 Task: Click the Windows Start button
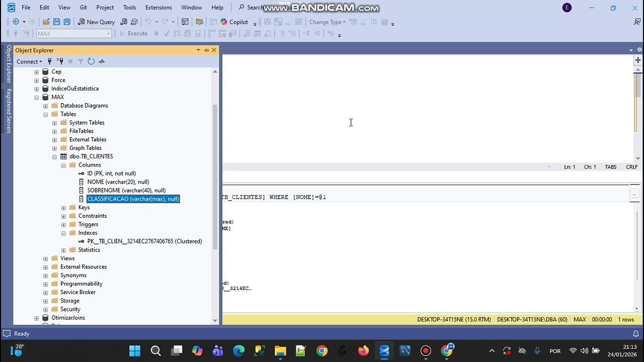[x=135, y=351]
